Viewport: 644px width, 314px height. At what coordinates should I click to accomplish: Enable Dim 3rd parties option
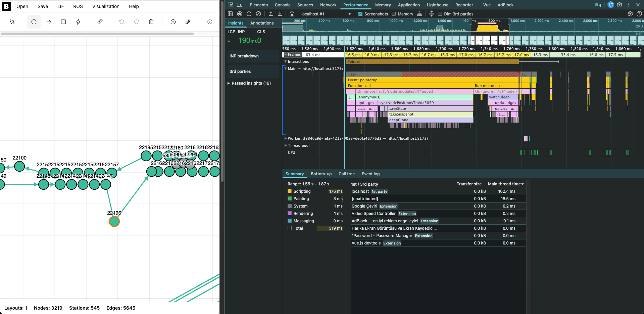point(440,14)
